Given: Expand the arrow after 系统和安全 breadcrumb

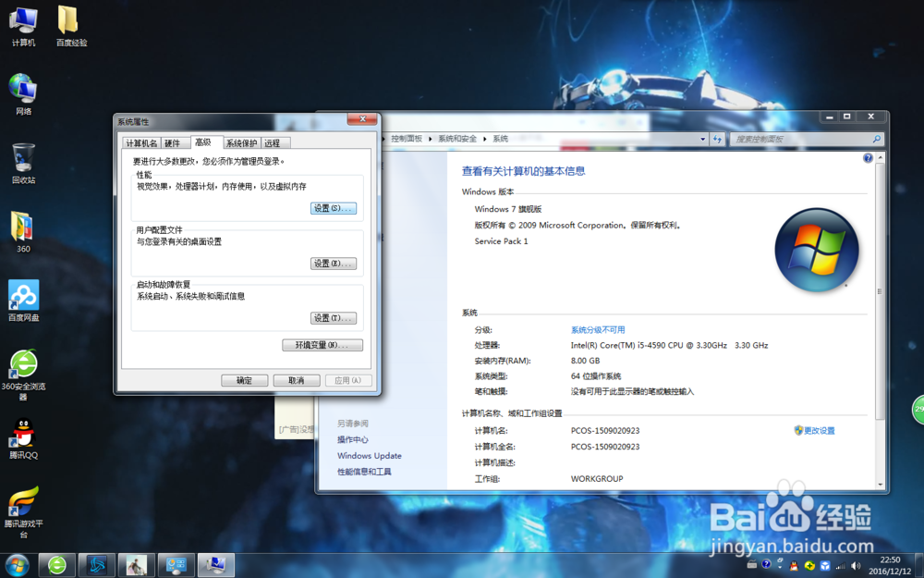Looking at the screenshot, I should (485, 139).
